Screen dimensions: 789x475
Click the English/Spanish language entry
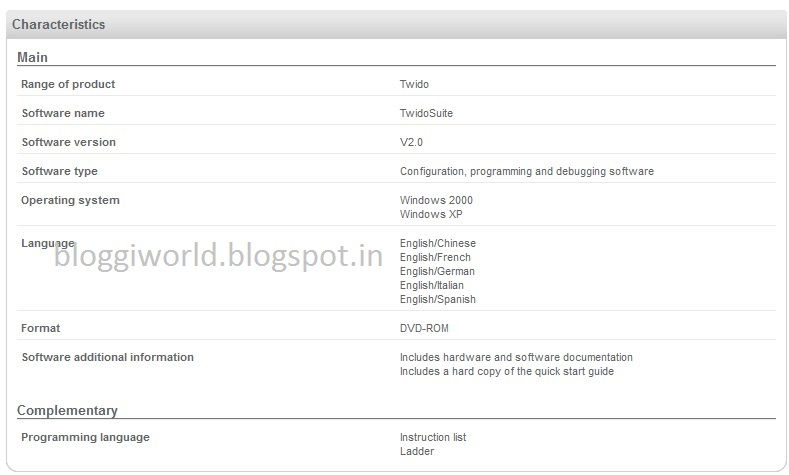click(x=438, y=299)
